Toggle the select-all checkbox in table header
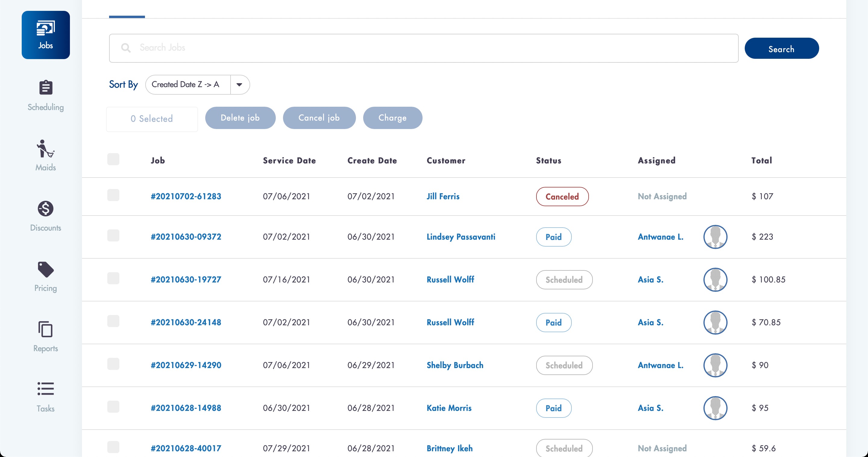The image size is (868, 457). pos(113,159)
